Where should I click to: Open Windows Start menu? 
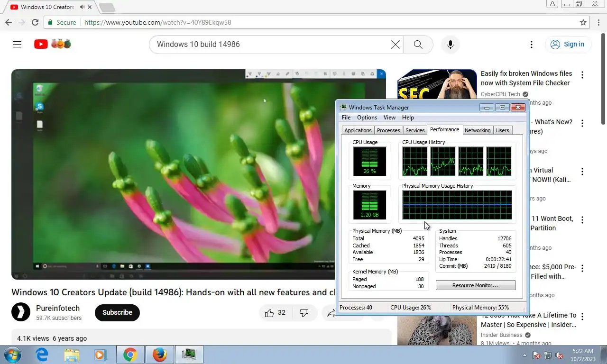(x=13, y=355)
